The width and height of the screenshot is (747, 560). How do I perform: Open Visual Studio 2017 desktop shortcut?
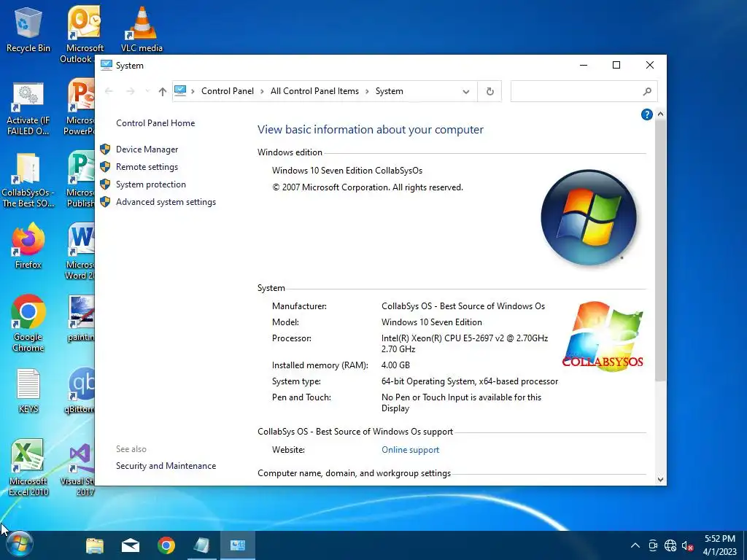(x=79, y=469)
